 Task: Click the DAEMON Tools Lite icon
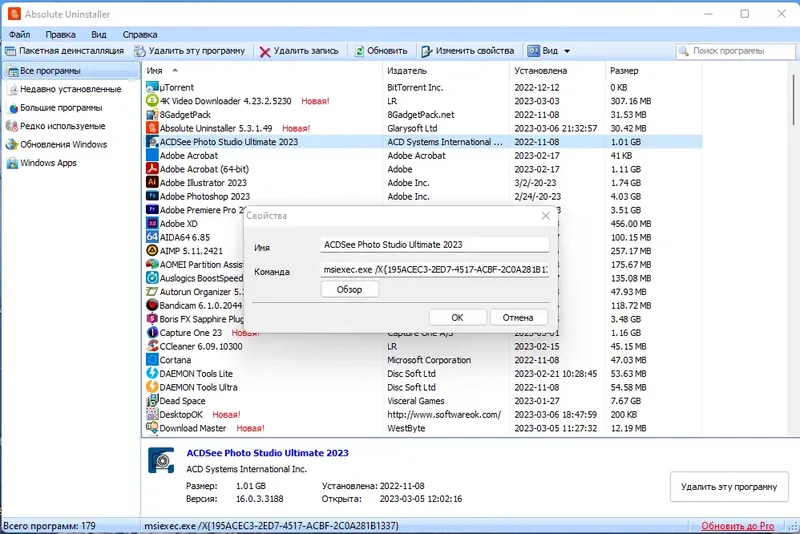click(x=152, y=373)
